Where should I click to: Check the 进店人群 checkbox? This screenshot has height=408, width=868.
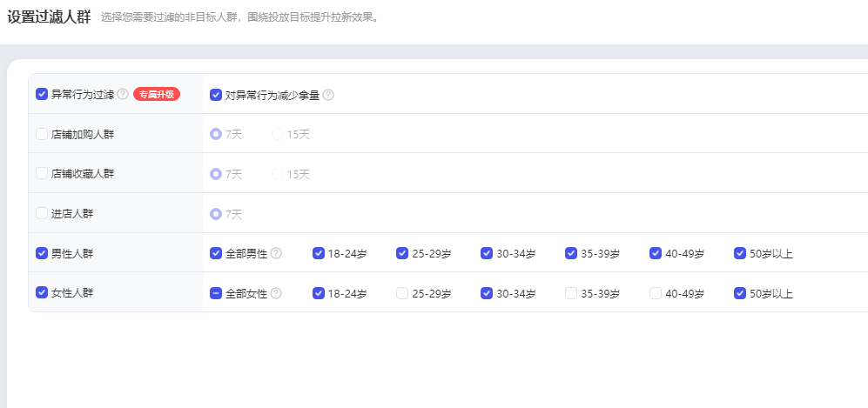pyautogui.click(x=42, y=213)
